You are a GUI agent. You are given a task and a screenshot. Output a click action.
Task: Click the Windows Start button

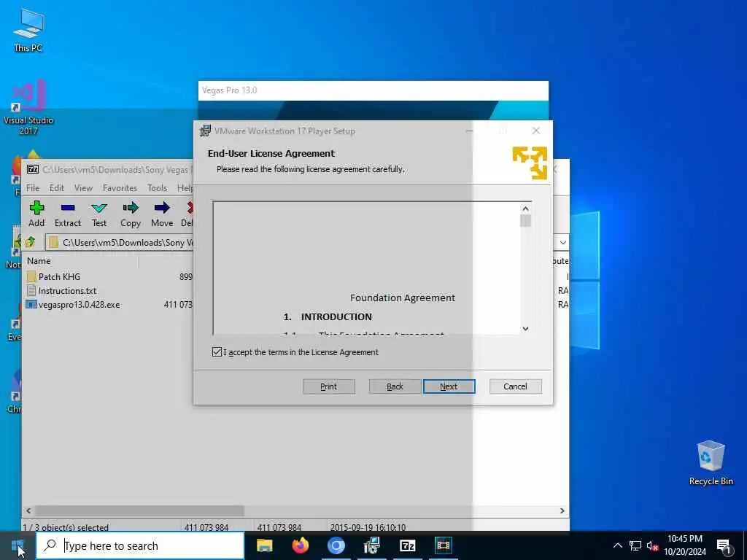pos(18,545)
